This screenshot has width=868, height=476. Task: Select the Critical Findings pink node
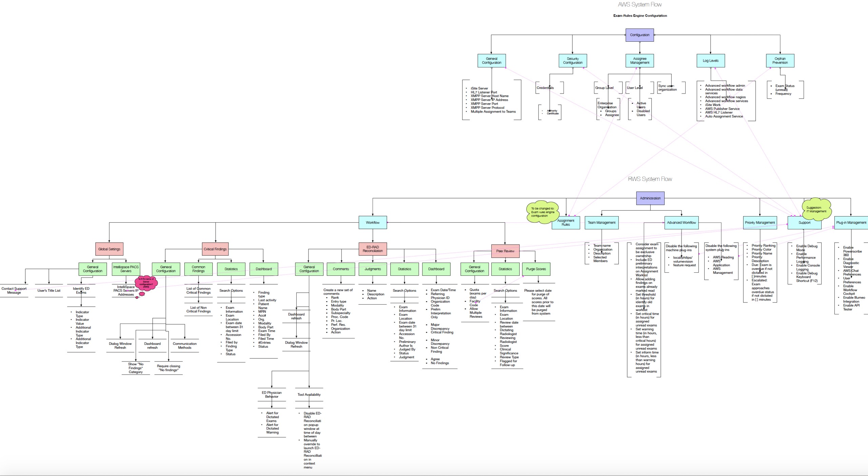click(215, 249)
